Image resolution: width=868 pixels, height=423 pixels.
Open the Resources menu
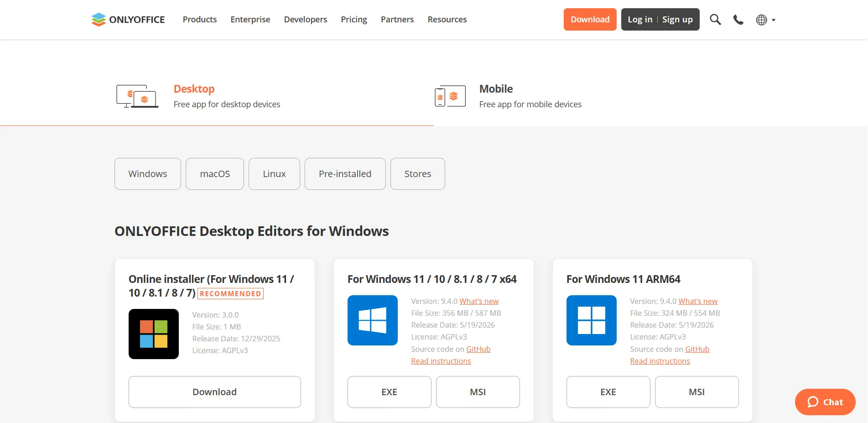pos(447,20)
